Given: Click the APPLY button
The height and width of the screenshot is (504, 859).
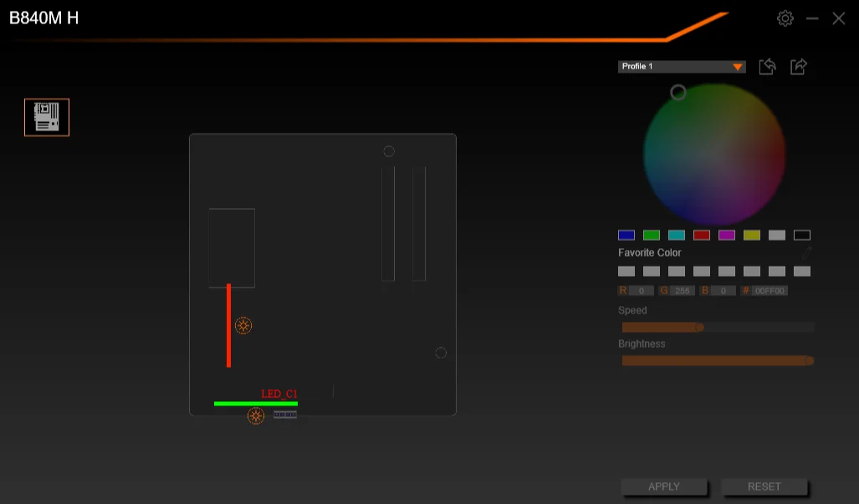Looking at the screenshot, I should [x=664, y=486].
